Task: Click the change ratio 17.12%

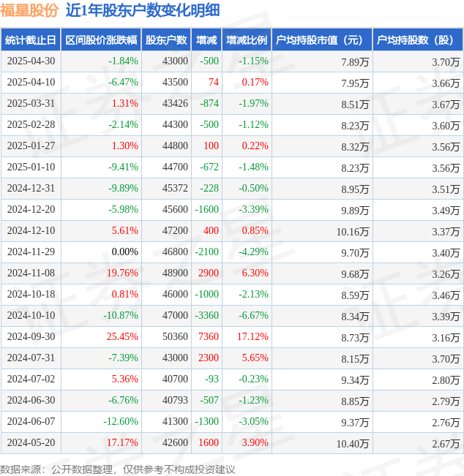Action: tap(252, 336)
